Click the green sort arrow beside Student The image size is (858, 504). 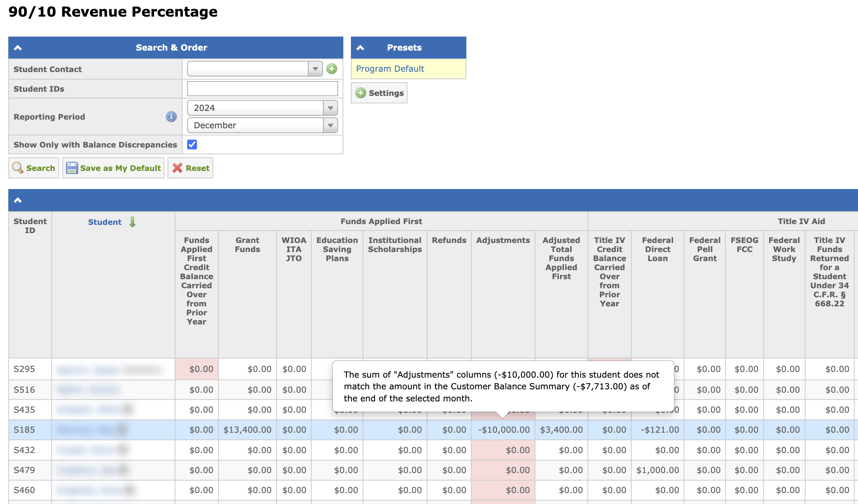click(x=132, y=222)
